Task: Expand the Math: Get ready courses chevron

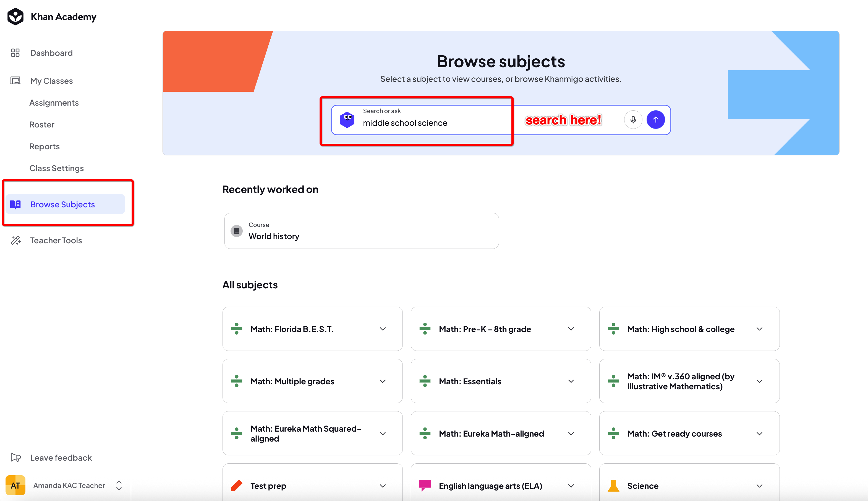Action: (x=760, y=434)
